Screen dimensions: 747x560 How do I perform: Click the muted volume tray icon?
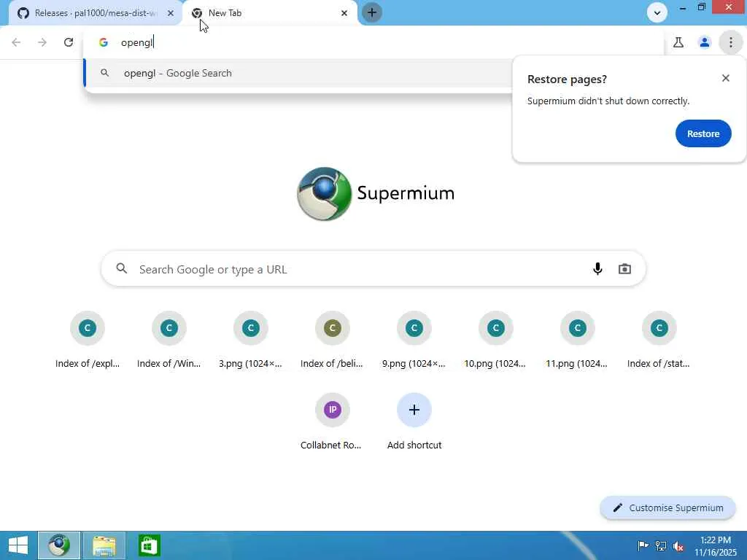tap(678, 545)
